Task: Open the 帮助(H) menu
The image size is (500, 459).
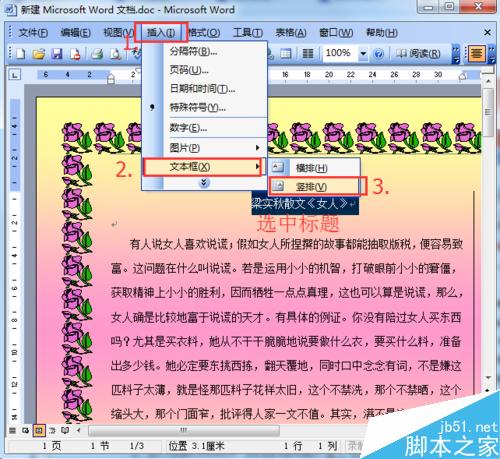Action: tap(382, 33)
